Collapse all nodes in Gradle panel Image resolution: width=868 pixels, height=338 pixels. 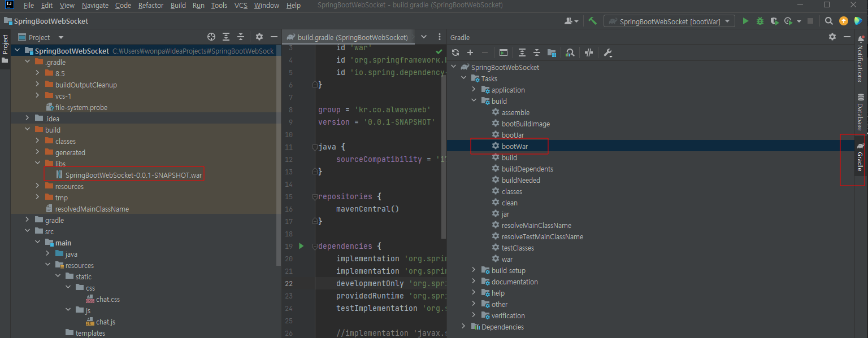click(537, 52)
